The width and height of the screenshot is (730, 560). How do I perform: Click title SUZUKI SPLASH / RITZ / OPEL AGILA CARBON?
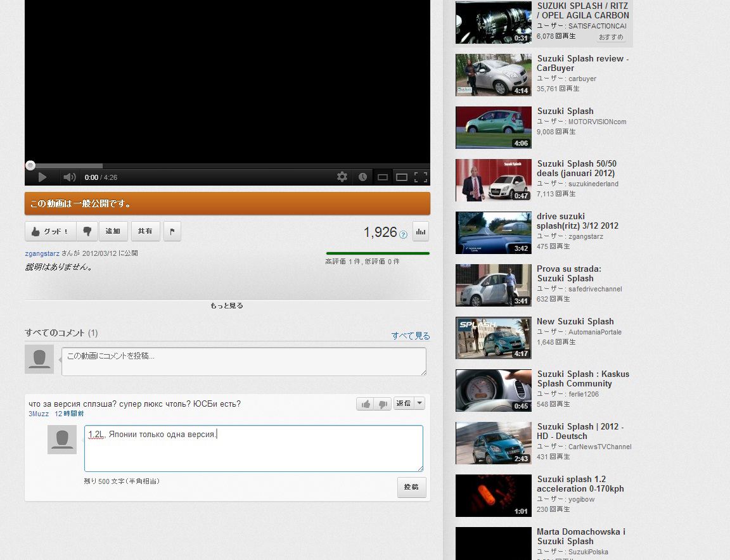(x=582, y=11)
